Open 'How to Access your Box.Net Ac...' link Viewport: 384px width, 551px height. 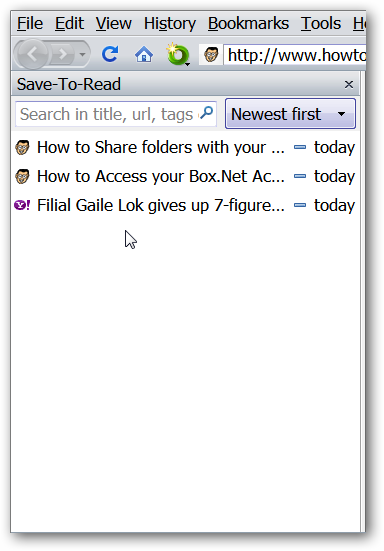point(161,176)
